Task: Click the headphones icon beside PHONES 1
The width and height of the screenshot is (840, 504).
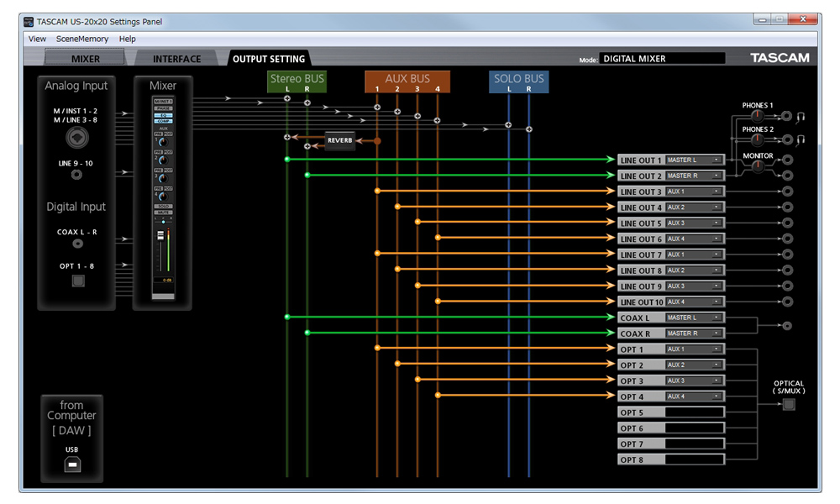Action: coord(801,117)
